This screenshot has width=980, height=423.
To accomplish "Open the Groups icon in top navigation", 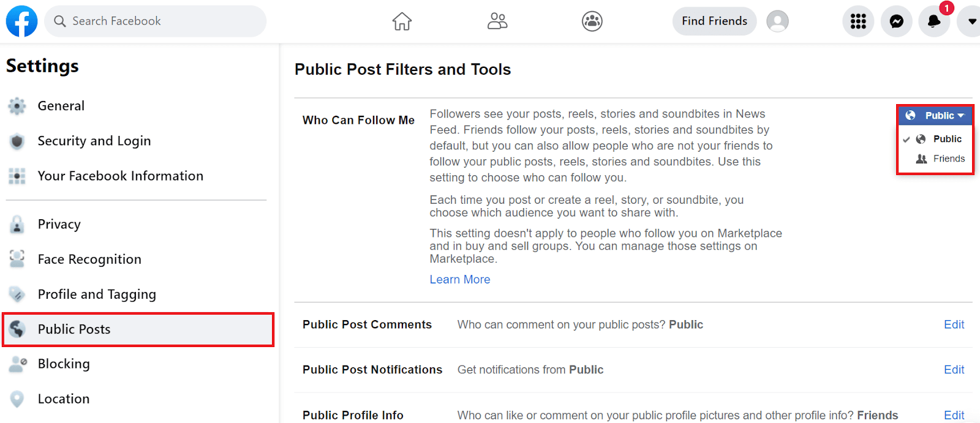I will tap(592, 21).
